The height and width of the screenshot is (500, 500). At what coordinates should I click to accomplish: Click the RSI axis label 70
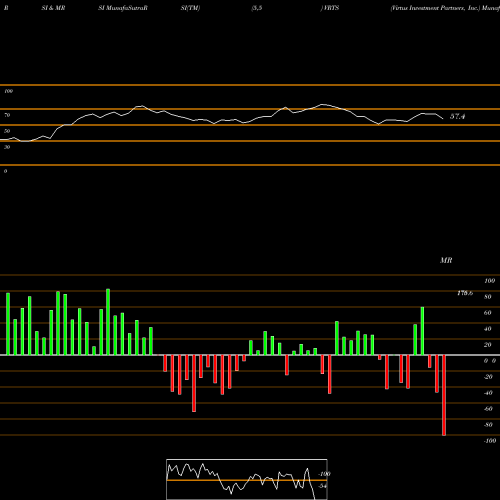pyautogui.click(x=7, y=115)
